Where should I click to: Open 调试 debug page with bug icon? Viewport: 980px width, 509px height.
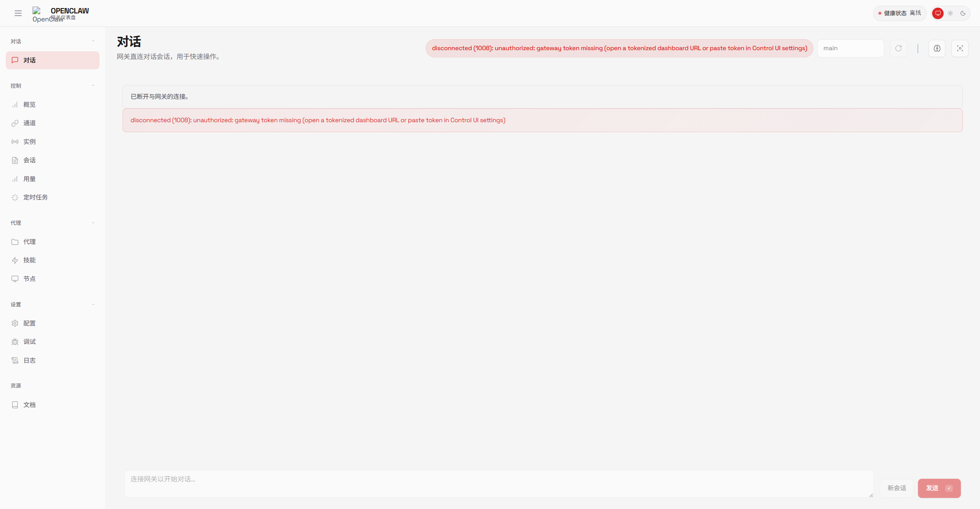tap(29, 342)
